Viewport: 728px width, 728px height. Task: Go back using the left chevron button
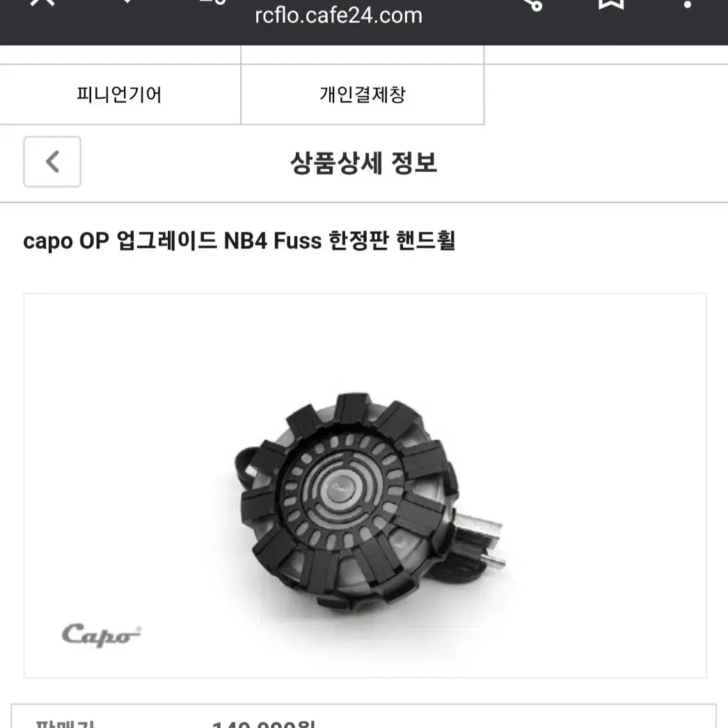(52, 161)
